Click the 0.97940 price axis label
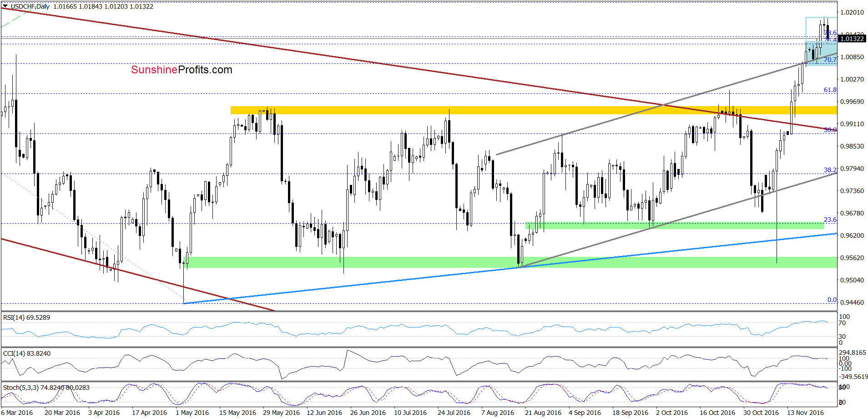This screenshot has width=868, height=419. pyautogui.click(x=852, y=169)
